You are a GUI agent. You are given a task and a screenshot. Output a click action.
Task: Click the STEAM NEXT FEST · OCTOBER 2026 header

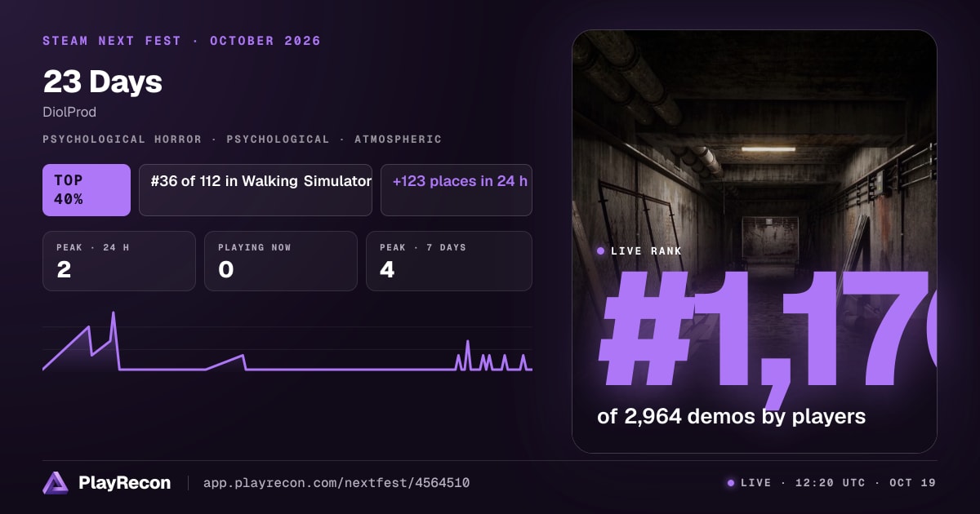[x=182, y=41]
